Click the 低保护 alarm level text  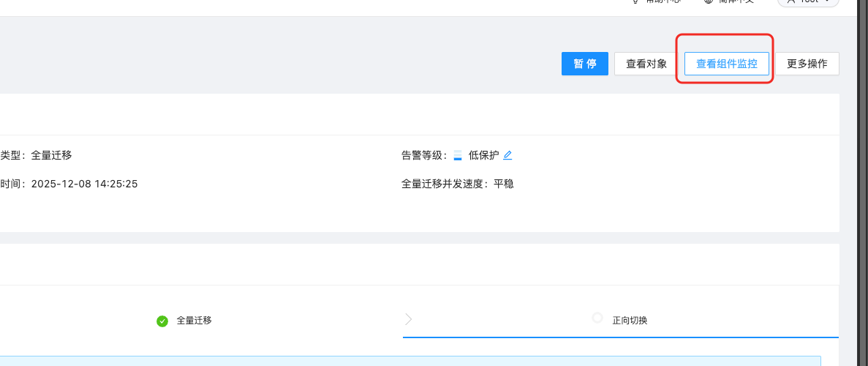pyautogui.click(x=483, y=155)
